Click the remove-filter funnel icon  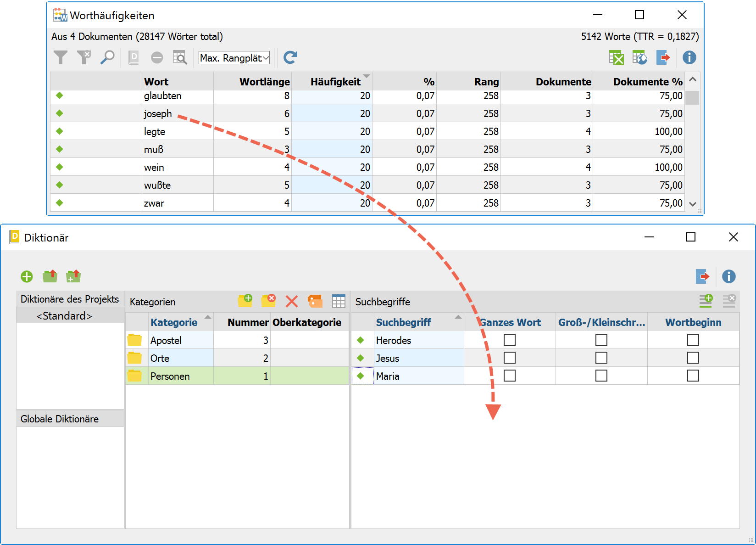click(84, 57)
